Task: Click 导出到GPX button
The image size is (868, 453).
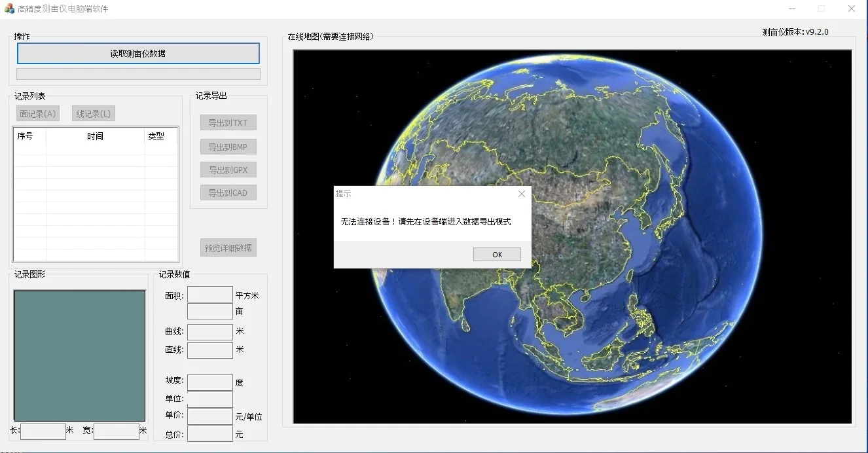Action: [228, 170]
